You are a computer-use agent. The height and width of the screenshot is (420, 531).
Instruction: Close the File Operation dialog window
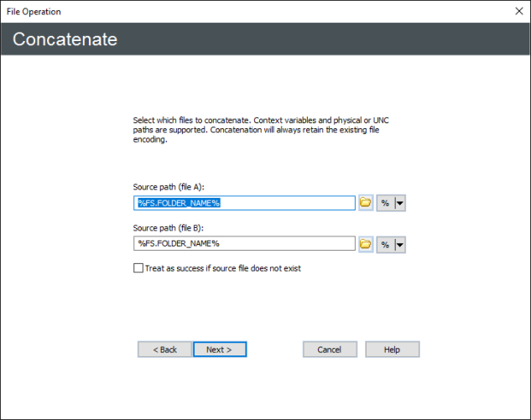[518, 12]
